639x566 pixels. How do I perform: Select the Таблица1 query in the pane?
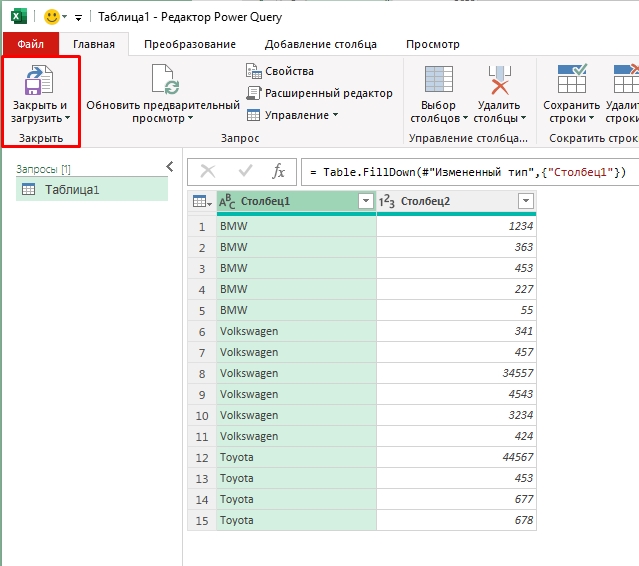pyautogui.click(x=92, y=189)
